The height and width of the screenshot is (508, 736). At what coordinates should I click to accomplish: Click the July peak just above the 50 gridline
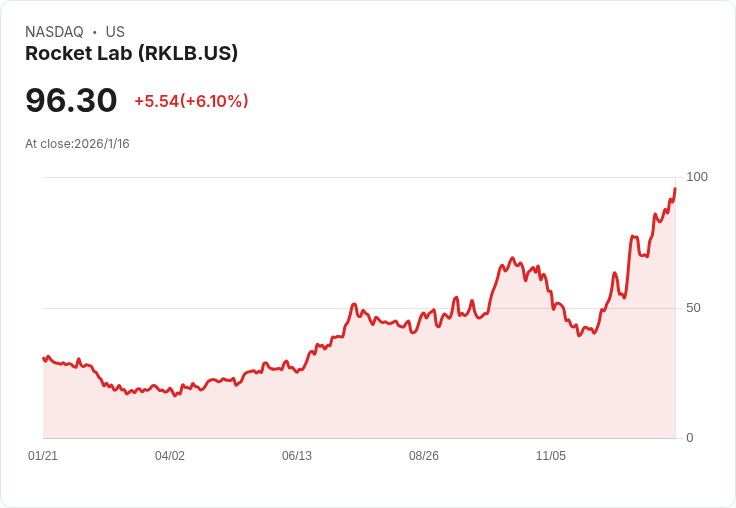[x=354, y=304]
